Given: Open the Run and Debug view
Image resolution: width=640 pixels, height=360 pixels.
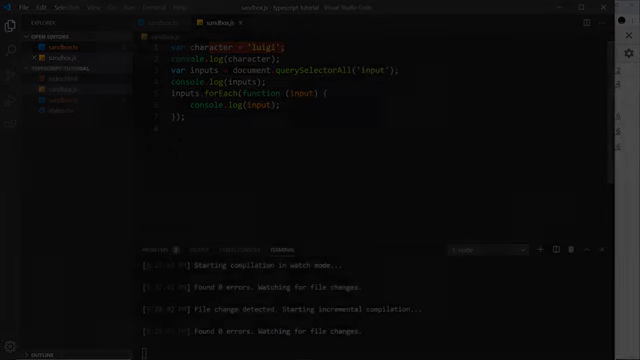Looking at the screenshot, I should [10, 100].
